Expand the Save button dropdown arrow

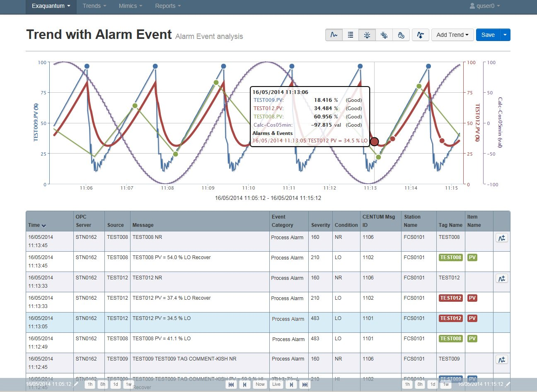point(505,35)
